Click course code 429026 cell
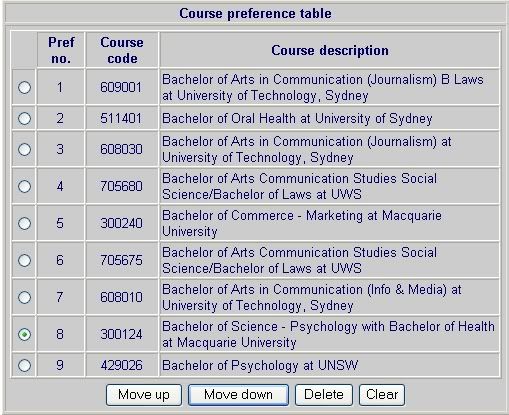This screenshot has width=509, height=415. 121,365
